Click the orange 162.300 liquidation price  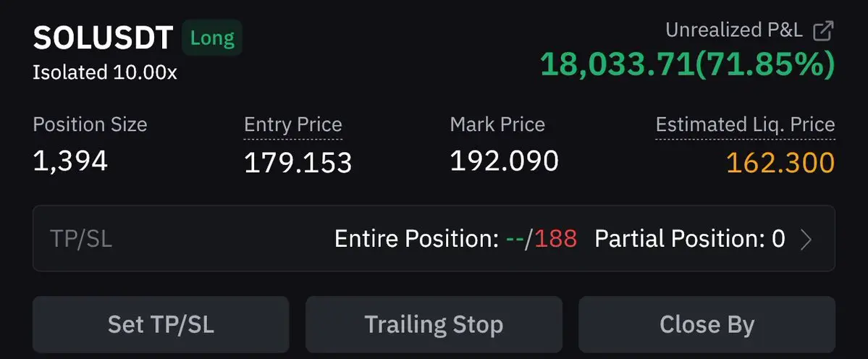(x=780, y=163)
